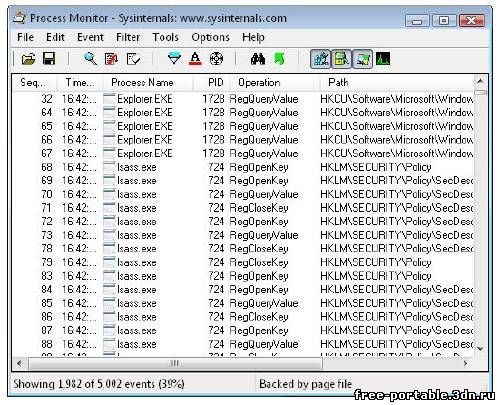500x405 pixels.
Task: Open the Options menu
Action: click(x=210, y=37)
